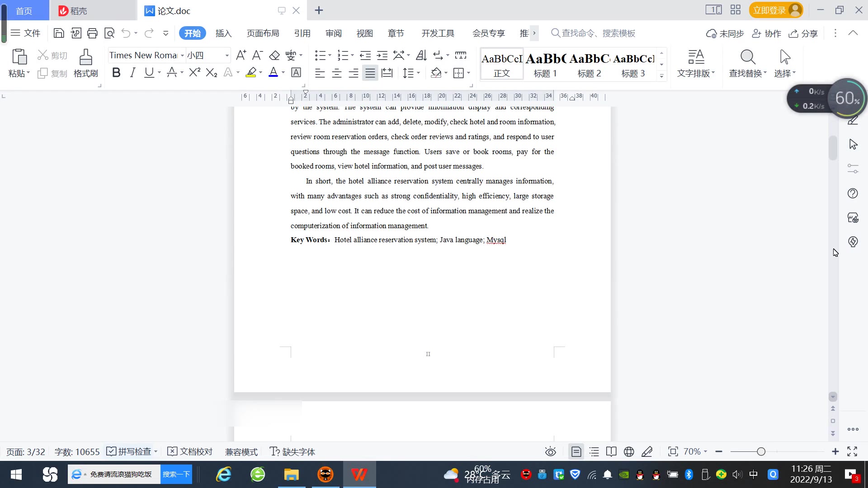Click the 立即登录 login button
868x488 pixels.
point(769,10)
